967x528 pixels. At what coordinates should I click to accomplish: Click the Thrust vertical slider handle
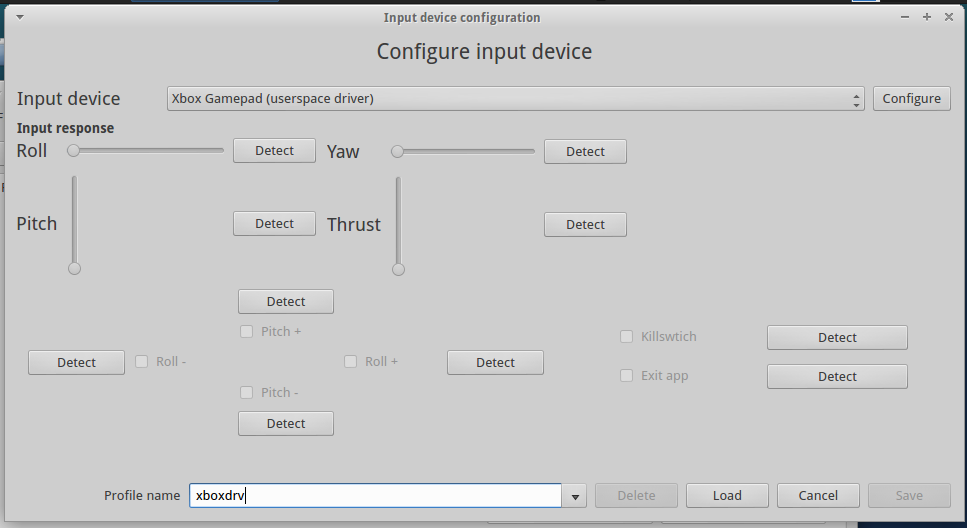(x=399, y=269)
